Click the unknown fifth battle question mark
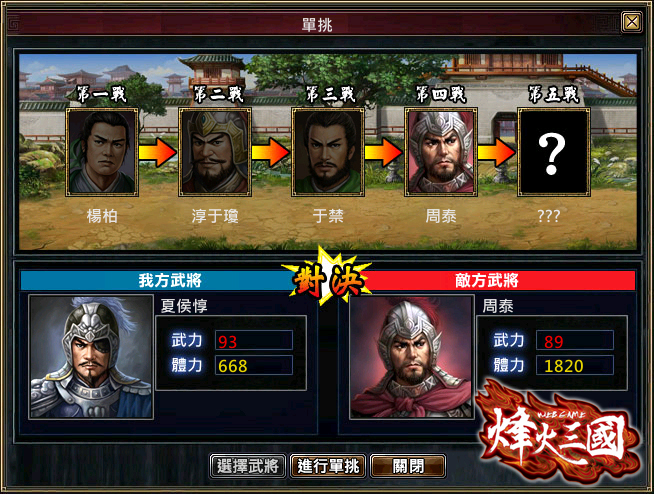The image size is (654, 494). tap(554, 152)
